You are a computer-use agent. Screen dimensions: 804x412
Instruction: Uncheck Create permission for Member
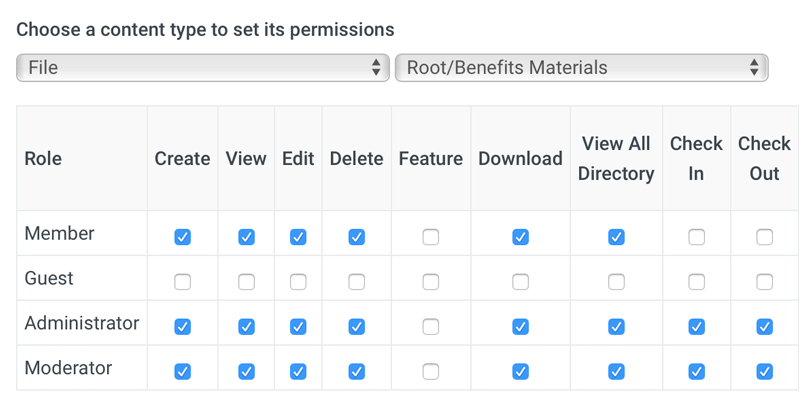(x=182, y=237)
